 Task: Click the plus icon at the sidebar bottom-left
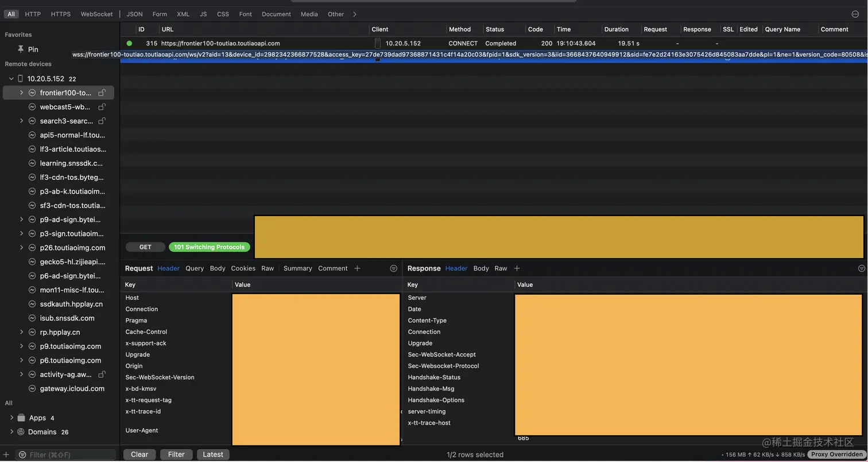pos(6,455)
